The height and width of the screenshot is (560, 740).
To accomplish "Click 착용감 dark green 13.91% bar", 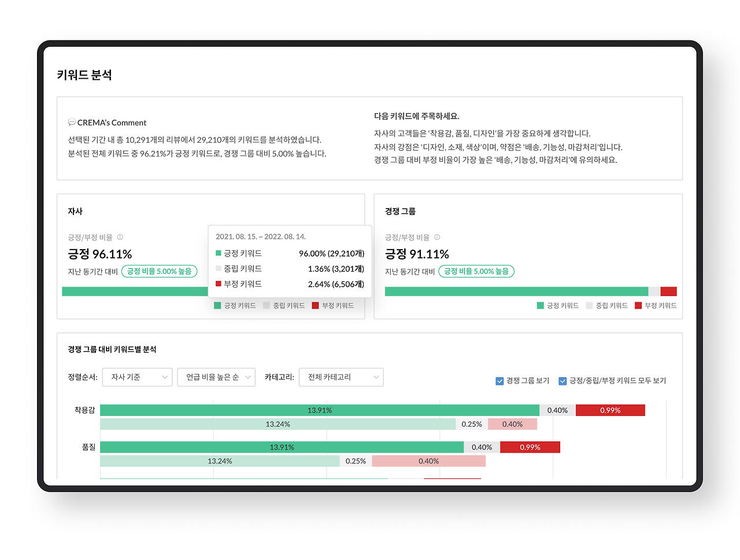I will tap(320, 410).
